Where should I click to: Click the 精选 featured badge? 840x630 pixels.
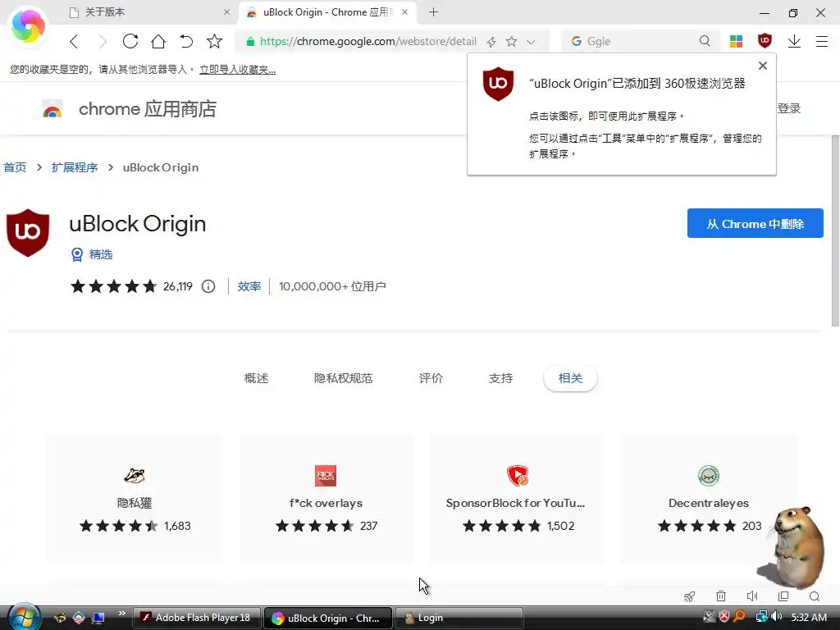pyautogui.click(x=92, y=254)
